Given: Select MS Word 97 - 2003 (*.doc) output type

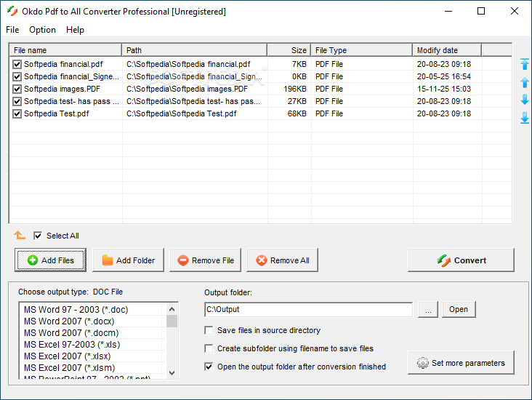Looking at the screenshot, I should point(90,310).
